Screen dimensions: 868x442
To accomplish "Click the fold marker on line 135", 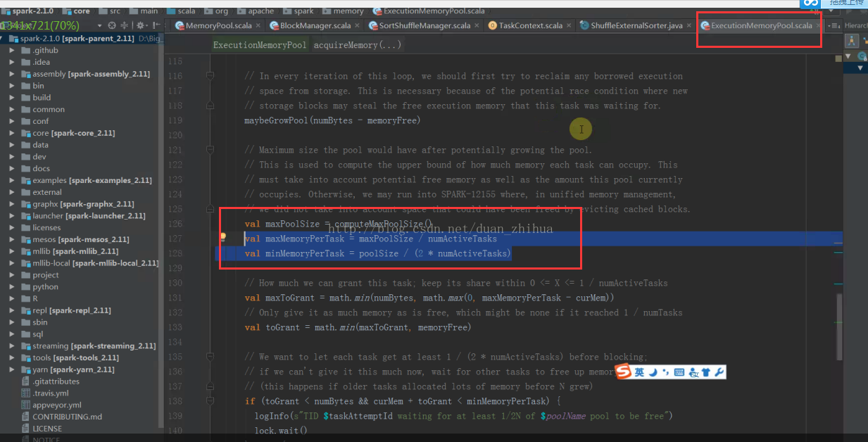I will coord(210,357).
